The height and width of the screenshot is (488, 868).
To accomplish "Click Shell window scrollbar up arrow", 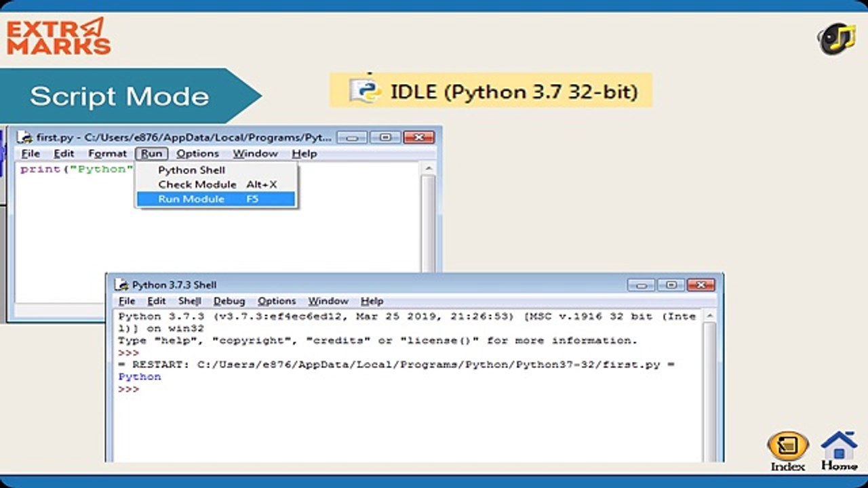I will [709, 317].
